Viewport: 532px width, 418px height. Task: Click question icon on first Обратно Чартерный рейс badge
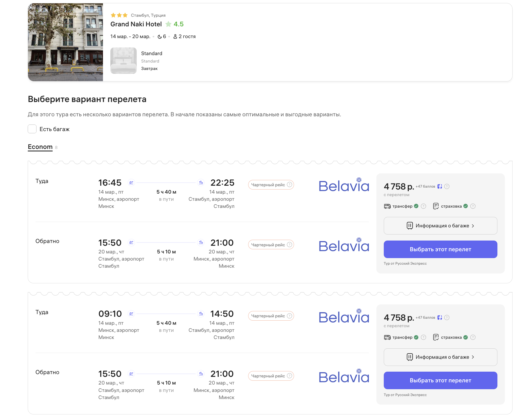coord(289,245)
